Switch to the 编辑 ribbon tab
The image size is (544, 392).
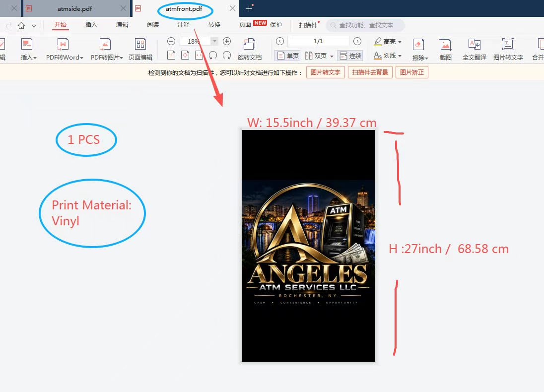(x=122, y=25)
